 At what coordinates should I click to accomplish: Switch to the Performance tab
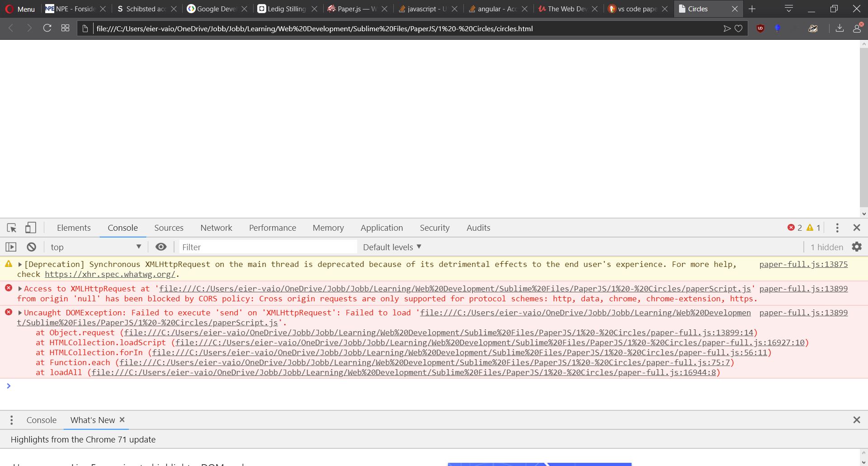tap(272, 228)
